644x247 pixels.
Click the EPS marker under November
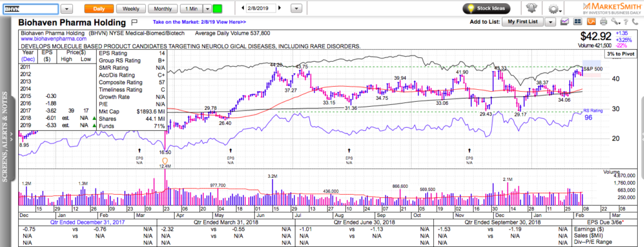[x=469, y=156]
